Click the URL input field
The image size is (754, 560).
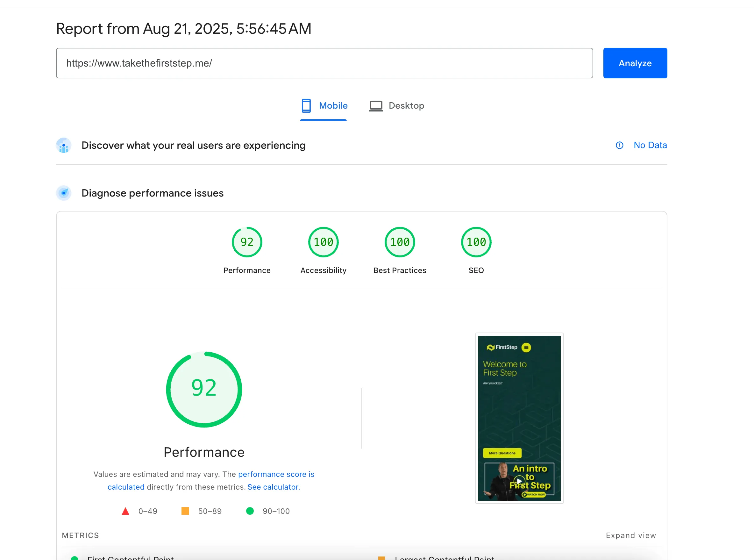click(324, 63)
